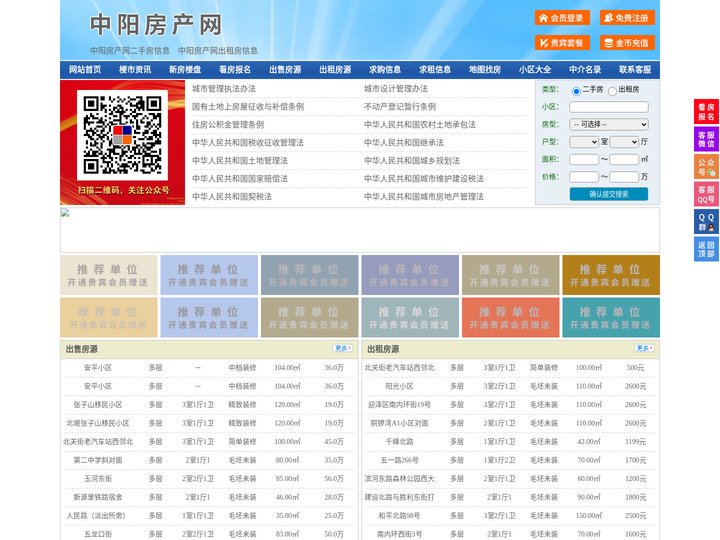Click the 金币充值 coin recharge button
This screenshot has height=540, width=720.
pyautogui.click(x=627, y=43)
